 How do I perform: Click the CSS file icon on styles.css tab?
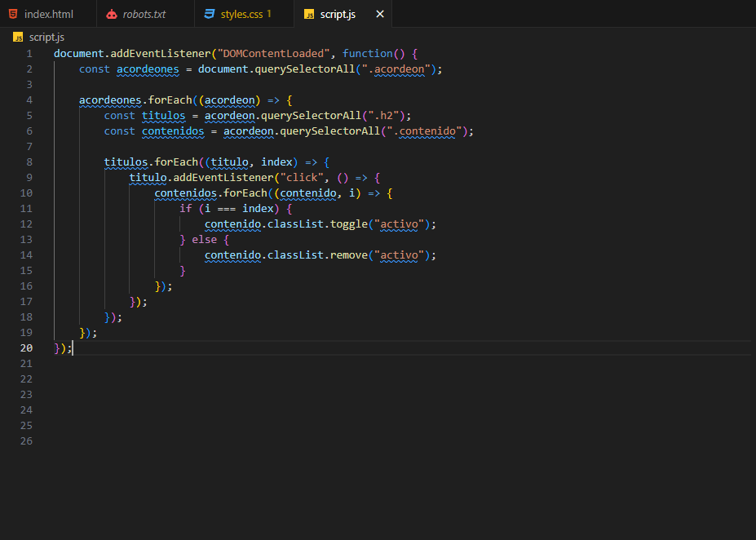pyautogui.click(x=210, y=14)
